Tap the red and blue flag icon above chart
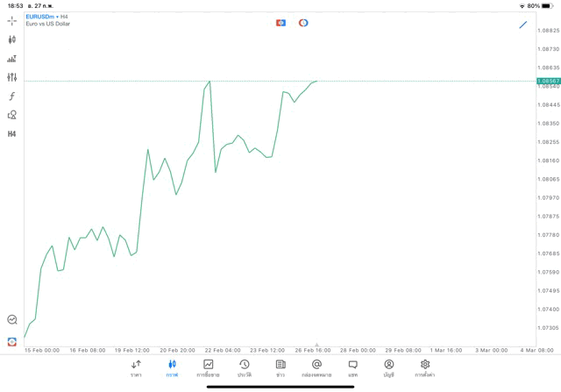Screen dimensions: 561x392 [x=280, y=23]
